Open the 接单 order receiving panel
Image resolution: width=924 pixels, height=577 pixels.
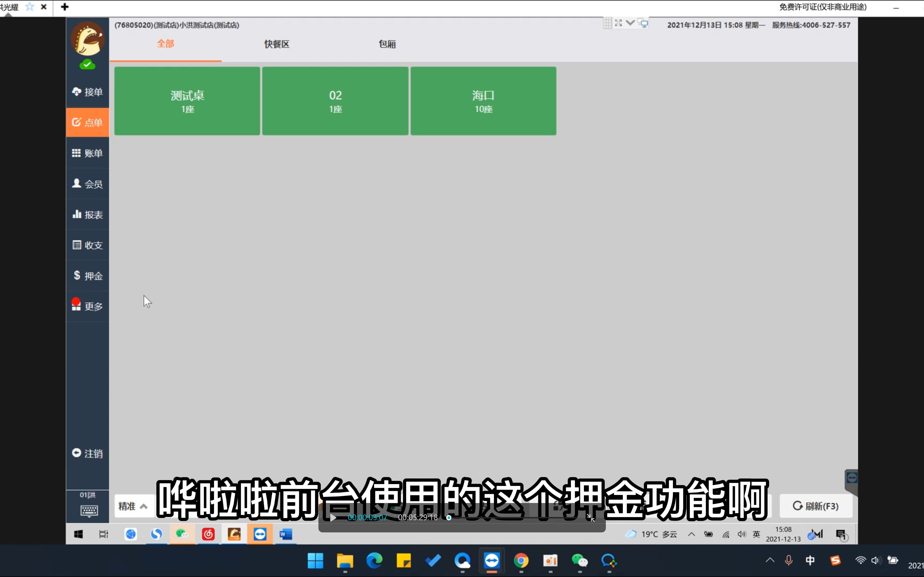[87, 92]
